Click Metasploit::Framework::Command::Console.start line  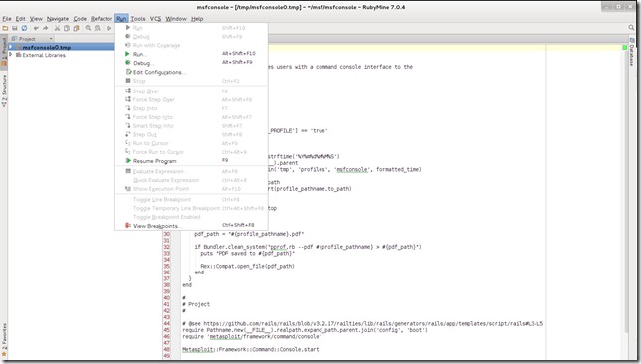(250, 350)
